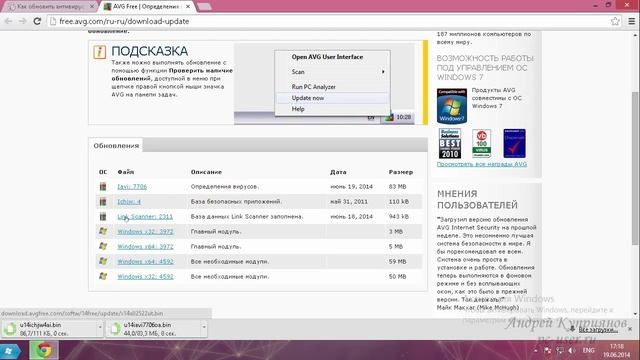Click Windows flag icon in x32: 3972 row
The image size is (640, 360).
click(103, 231)
